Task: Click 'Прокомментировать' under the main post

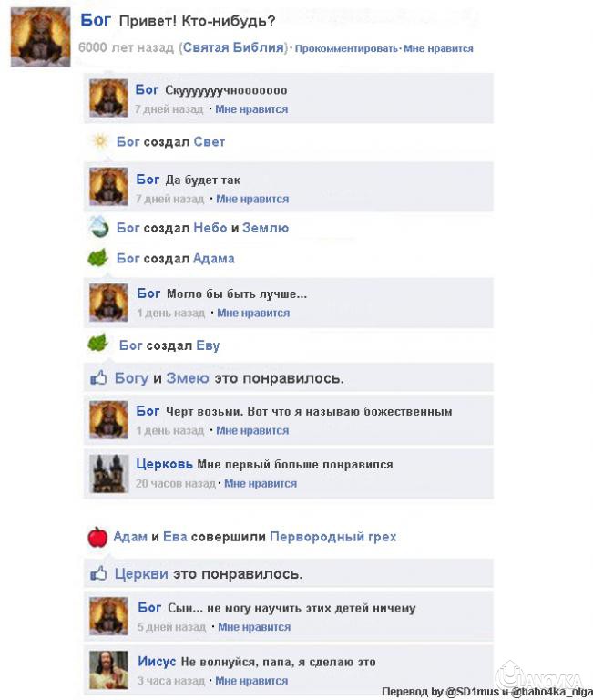Action: coord(346,48)
